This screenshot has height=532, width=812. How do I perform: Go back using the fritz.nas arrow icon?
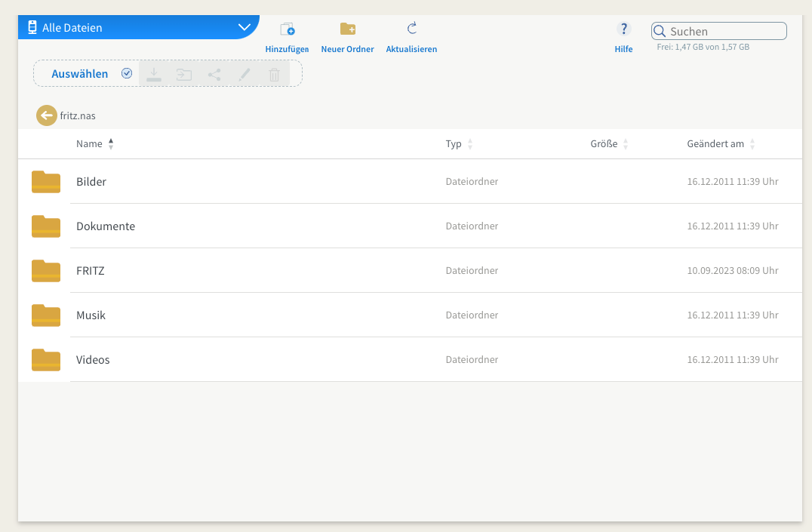pyautogui.click(x=47, y=115)
